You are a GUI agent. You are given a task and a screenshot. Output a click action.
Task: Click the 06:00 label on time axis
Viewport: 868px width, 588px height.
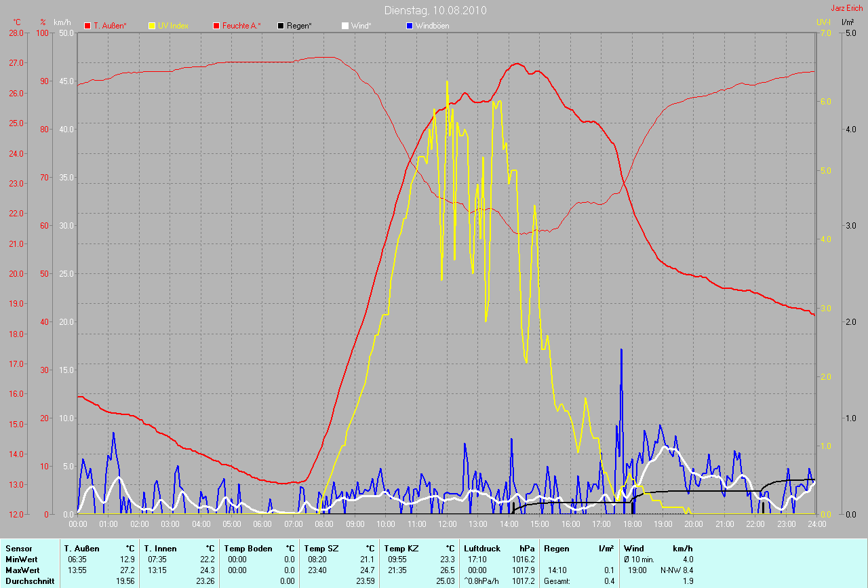tap(262, 524)
